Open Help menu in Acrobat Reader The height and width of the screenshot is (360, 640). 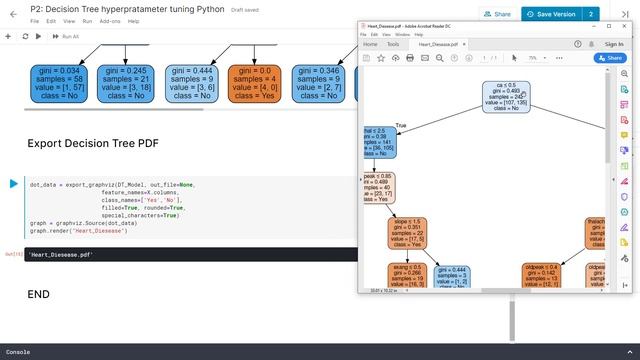pyautogui.click(x=419, y=35)
